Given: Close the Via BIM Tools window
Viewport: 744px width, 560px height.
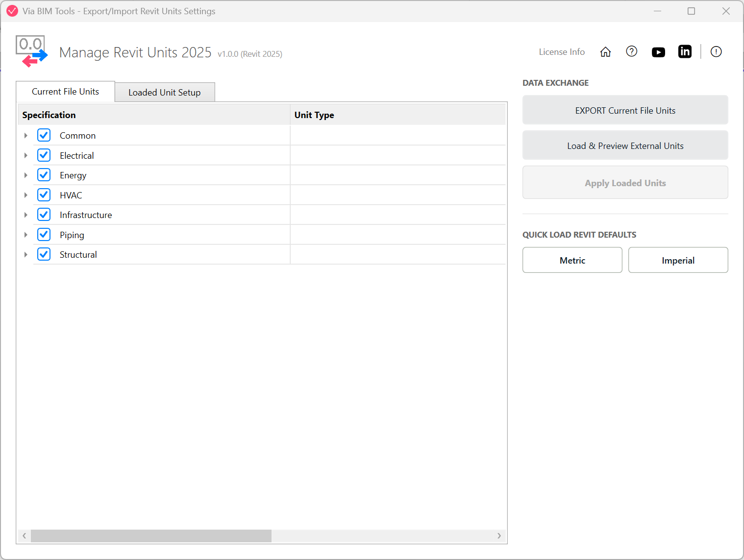Looking at the screenshot, I should pyautogui.click(x=726, y=11).
